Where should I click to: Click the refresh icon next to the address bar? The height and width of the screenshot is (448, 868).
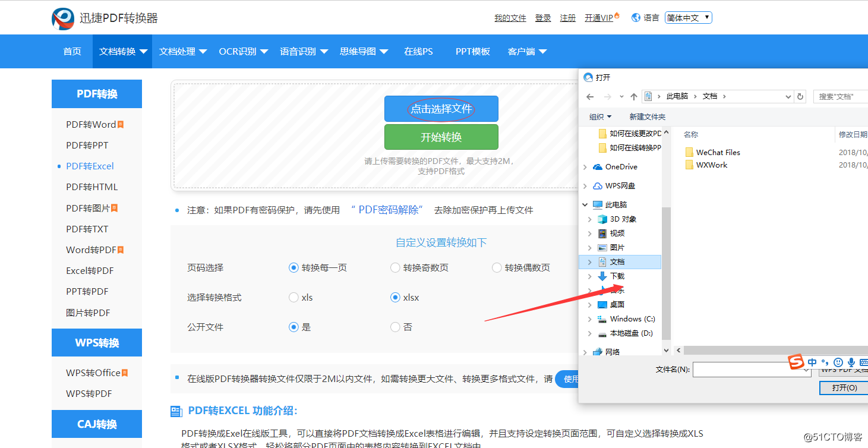(x=800, y=96)
